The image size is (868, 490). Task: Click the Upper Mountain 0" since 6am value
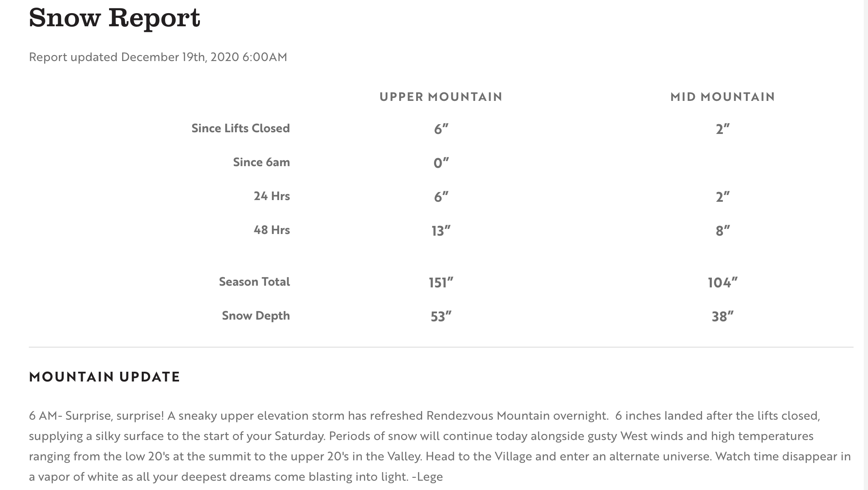(x=441, y=163)
